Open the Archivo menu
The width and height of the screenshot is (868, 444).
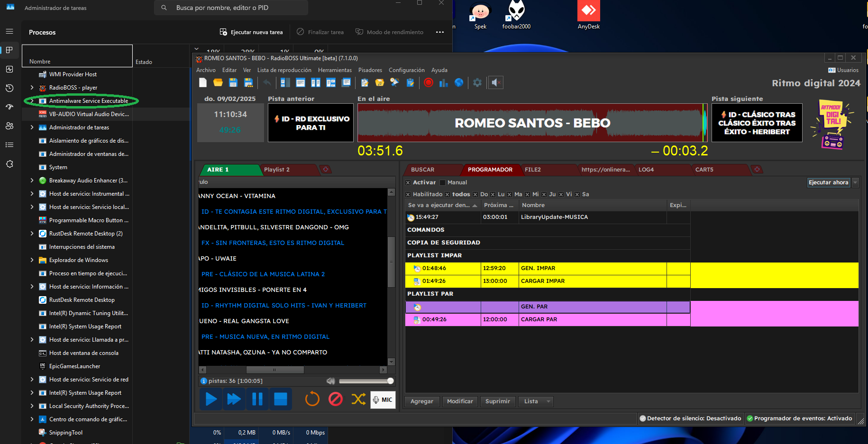(x=206, y=70)
